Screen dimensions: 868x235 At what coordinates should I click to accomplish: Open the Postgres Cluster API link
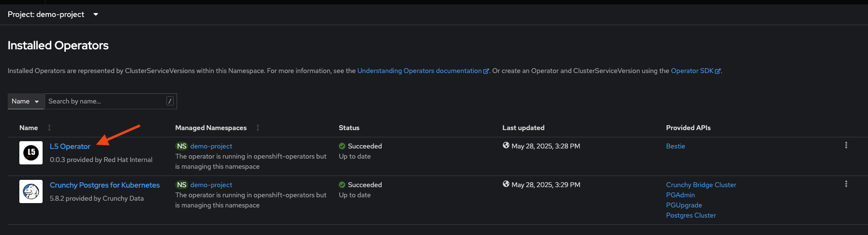coord(691,215)
